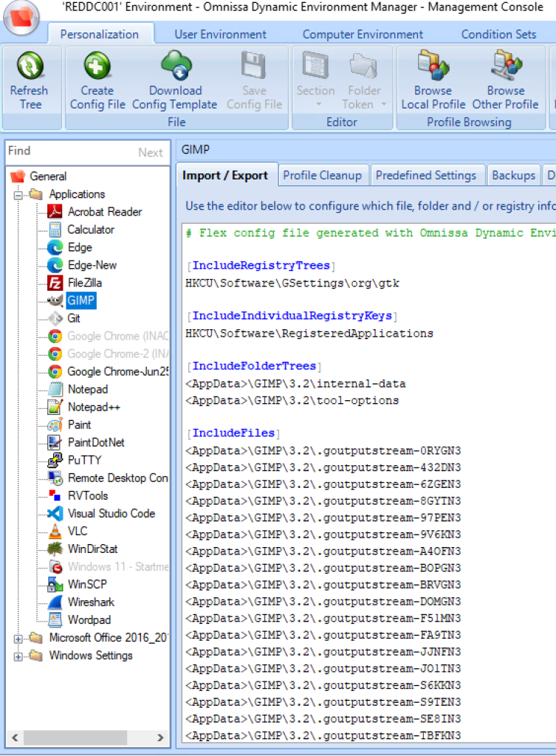This screenshot has width=556, height=756.
Task: Click the Refresh Tree icon
Action: [x=30, y=66]
